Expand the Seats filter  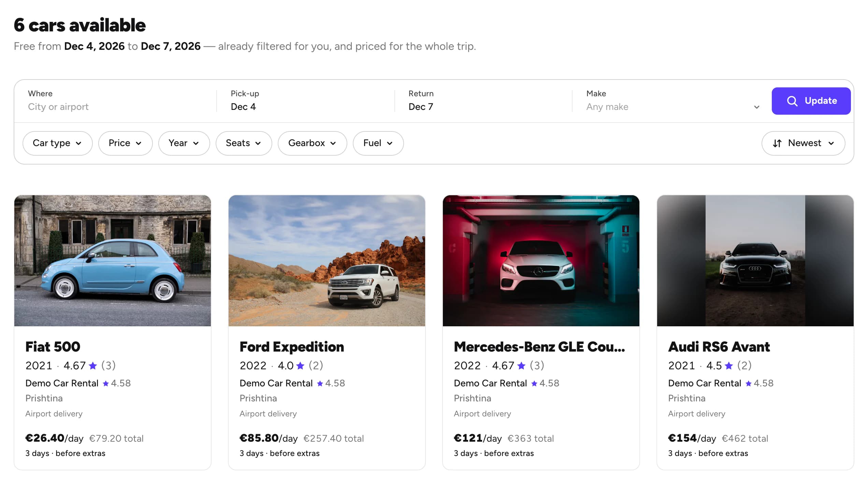[244, 143]
